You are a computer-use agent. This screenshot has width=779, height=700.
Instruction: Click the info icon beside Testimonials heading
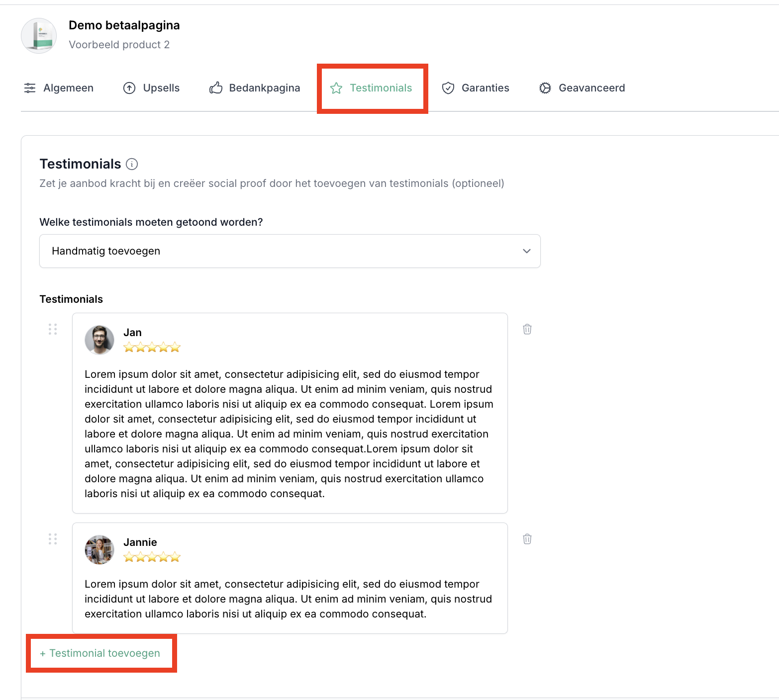[x=132, y=164]
